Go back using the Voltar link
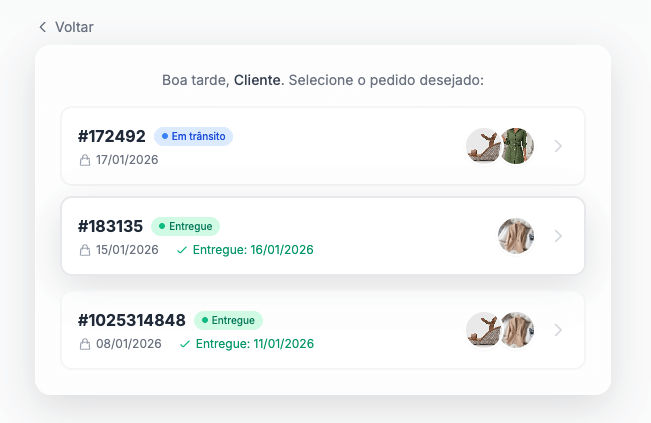Screen dimensions: 651x423 (74, 27)
